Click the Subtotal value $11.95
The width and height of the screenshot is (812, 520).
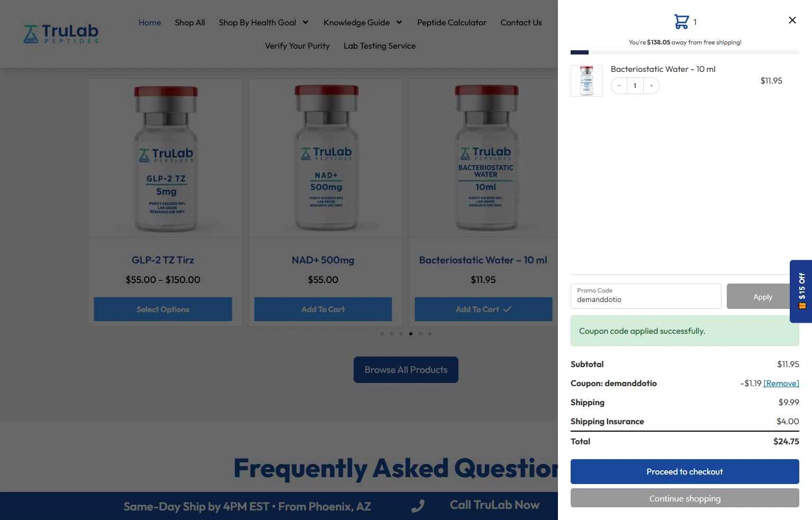pos(788,364)
